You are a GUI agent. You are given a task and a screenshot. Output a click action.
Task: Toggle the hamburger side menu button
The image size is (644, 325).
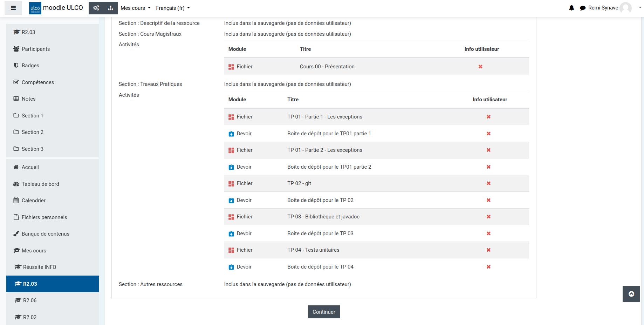[x=13, y=8]
